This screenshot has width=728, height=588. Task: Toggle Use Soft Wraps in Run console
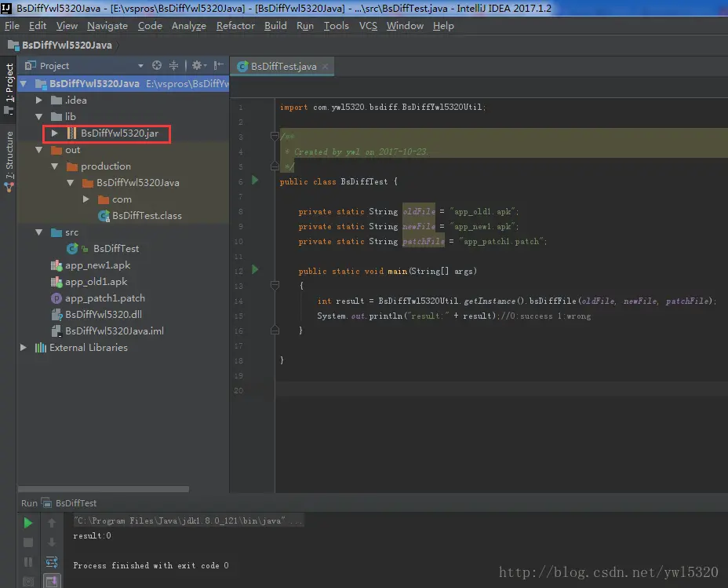pyautogui.click(x=52, y=562)
